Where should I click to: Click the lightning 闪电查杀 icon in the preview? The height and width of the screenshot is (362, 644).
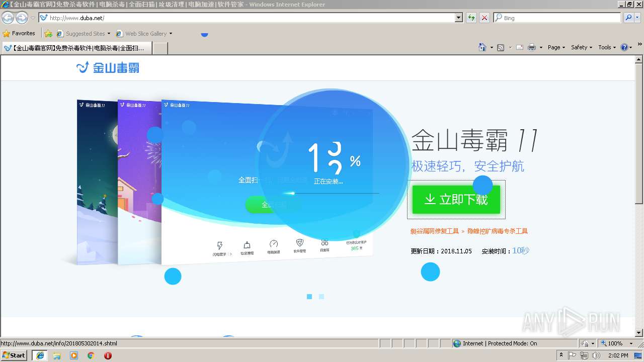pos(219,245)
